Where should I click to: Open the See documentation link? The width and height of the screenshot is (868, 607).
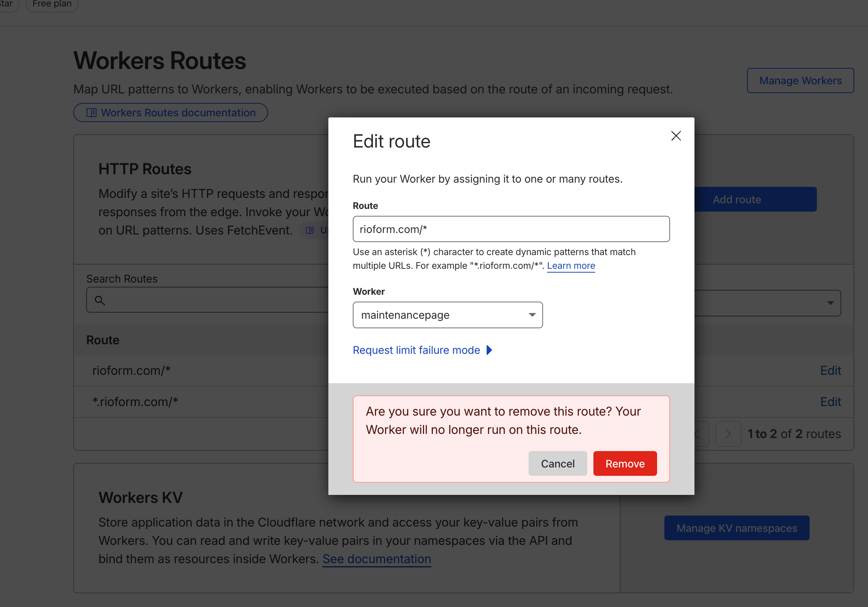click(x=376, y=559)
